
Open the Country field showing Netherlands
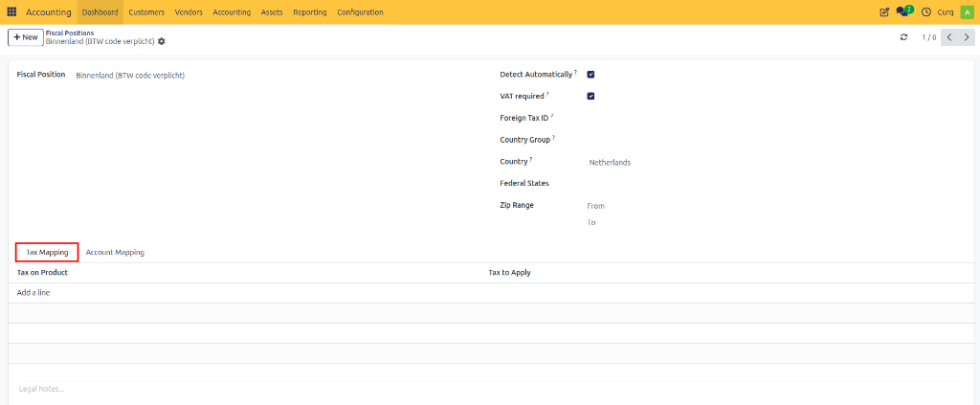pos(775,163)
